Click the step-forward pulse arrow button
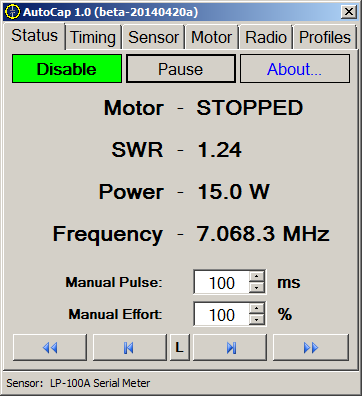The image size is (362, 396). tap(230, 348)
